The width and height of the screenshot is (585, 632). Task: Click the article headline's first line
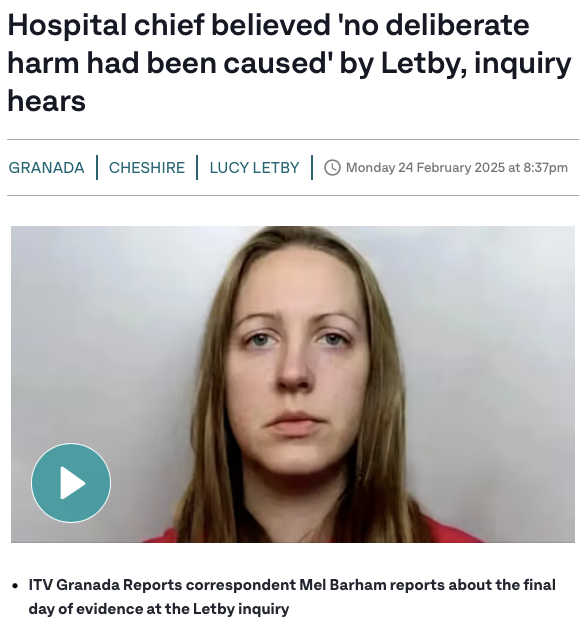[x=269, y=25]
